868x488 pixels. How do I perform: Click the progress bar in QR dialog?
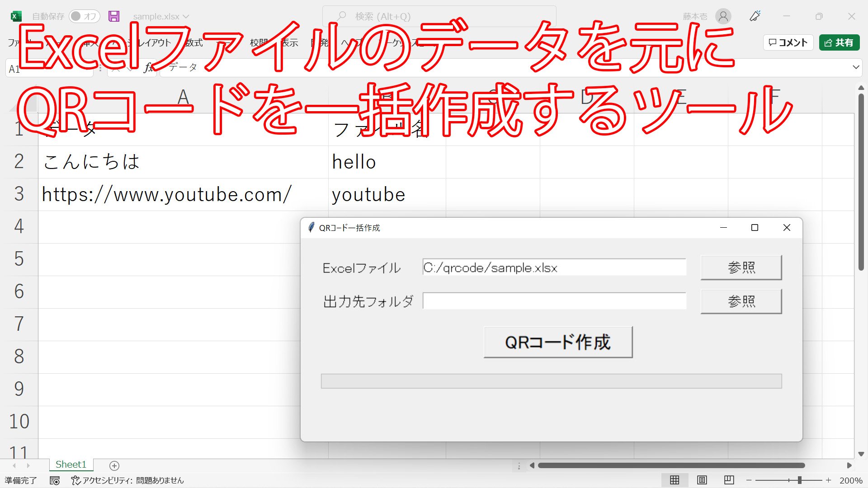point(552,381)
